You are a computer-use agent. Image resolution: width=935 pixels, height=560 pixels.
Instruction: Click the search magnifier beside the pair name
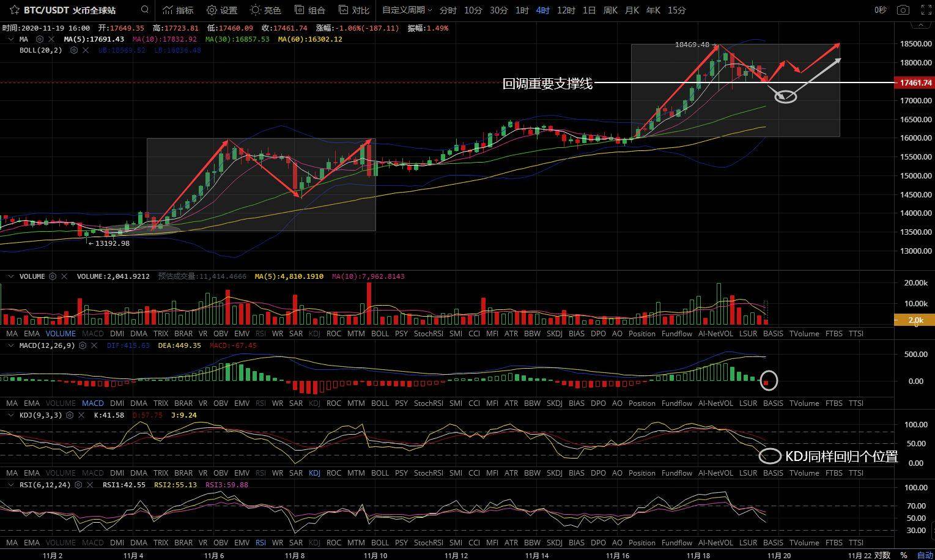144,10
